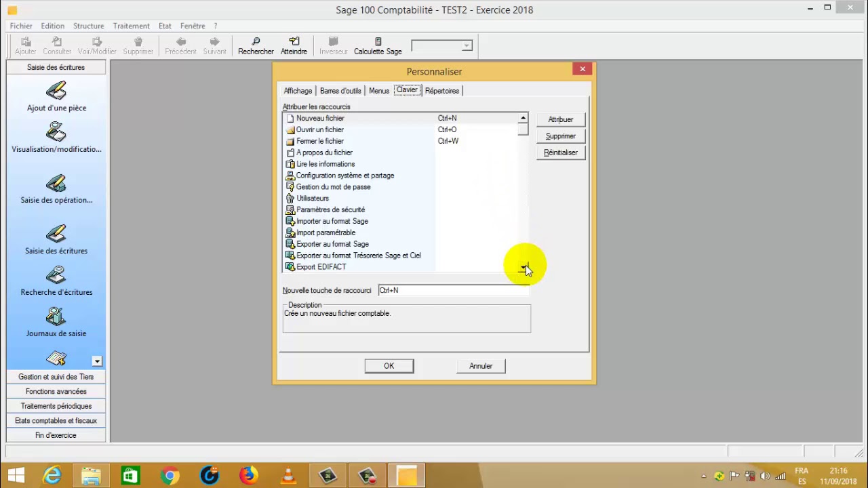Expand Fonctions avancées section
The width and height of the screenshot is (868, 488).
coord(56,391)
